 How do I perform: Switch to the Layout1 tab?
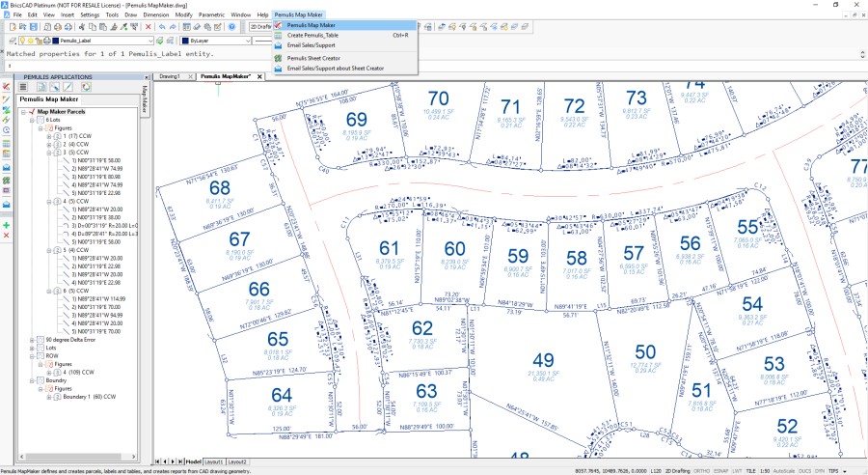coord(214,461)
